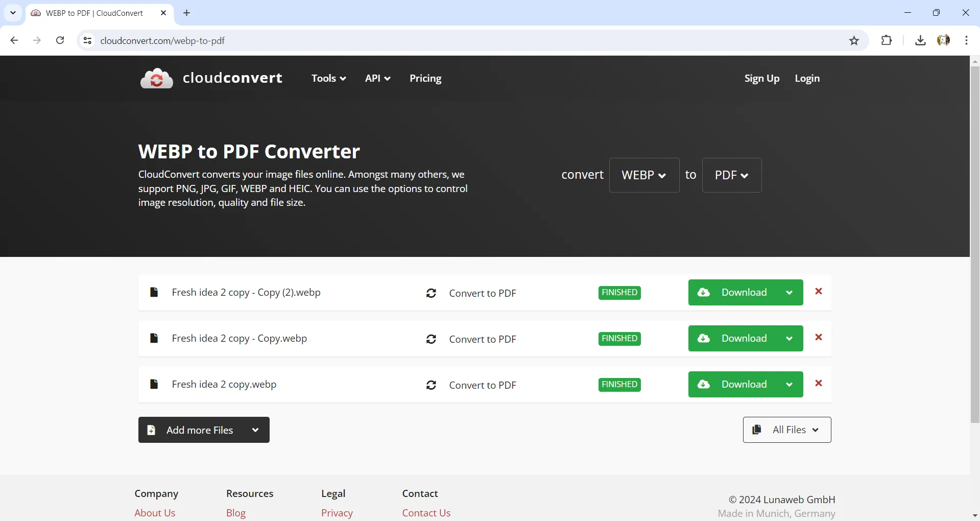The height and width of the screenshot is (521, 980).
Task: Open the Privacy footer link
Action: [x=337, y=513]
